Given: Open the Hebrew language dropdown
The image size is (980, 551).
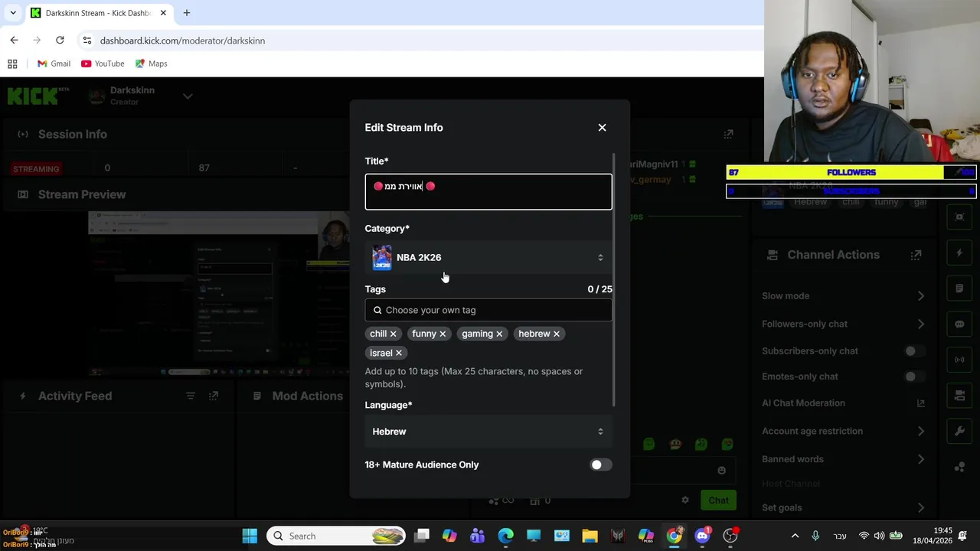Looking at the screenshot, I should (488, 432).
